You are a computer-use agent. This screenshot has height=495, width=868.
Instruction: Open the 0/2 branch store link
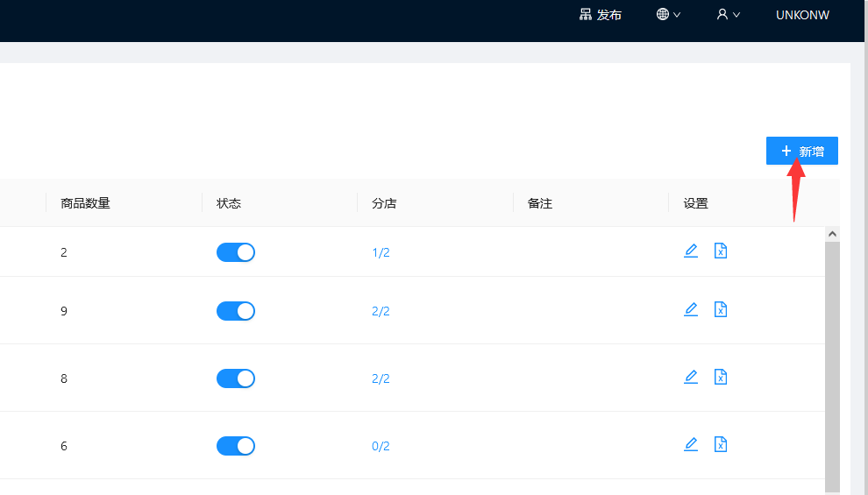click(x=381, y=446)
